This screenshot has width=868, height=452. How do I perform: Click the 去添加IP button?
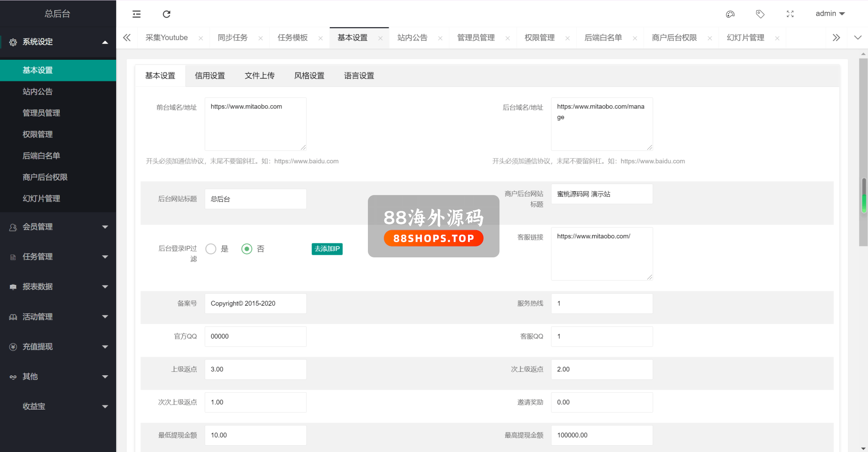[x=327, y=249]
